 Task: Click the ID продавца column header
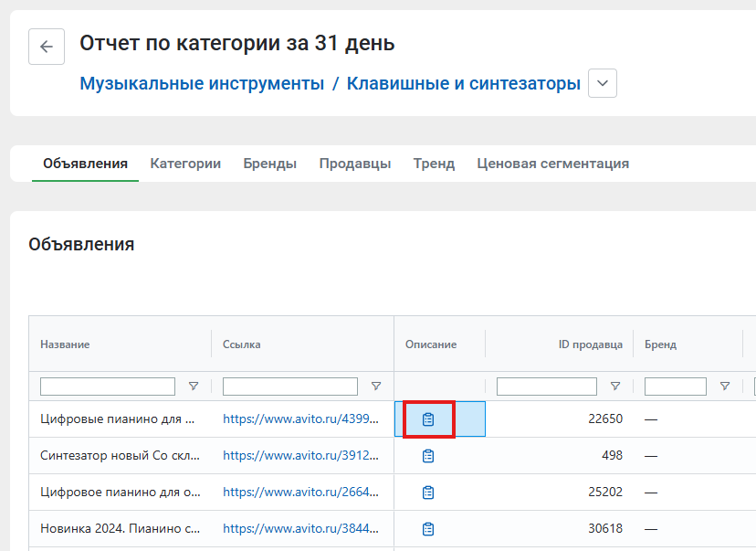point(590,344)
